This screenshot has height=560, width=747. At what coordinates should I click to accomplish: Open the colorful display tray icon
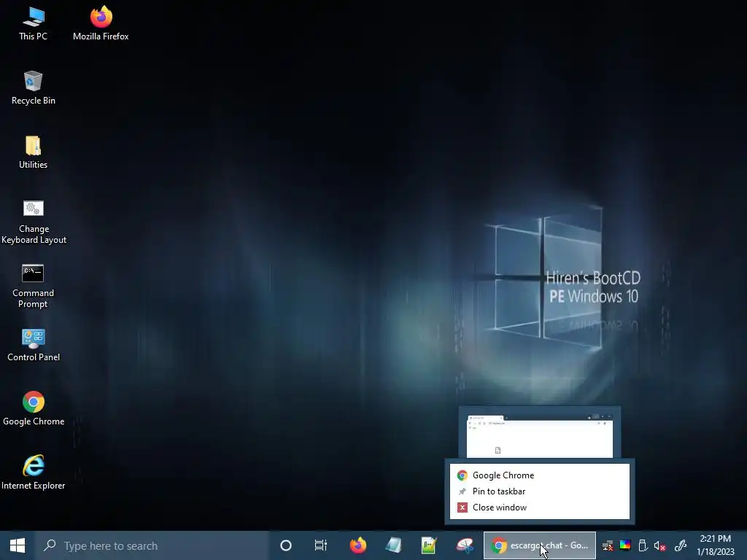pyautogui.click(x=625, y=545)
